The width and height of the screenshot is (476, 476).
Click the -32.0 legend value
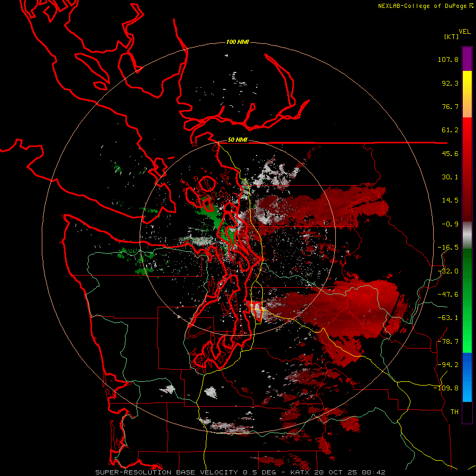(x=448, y=271)
